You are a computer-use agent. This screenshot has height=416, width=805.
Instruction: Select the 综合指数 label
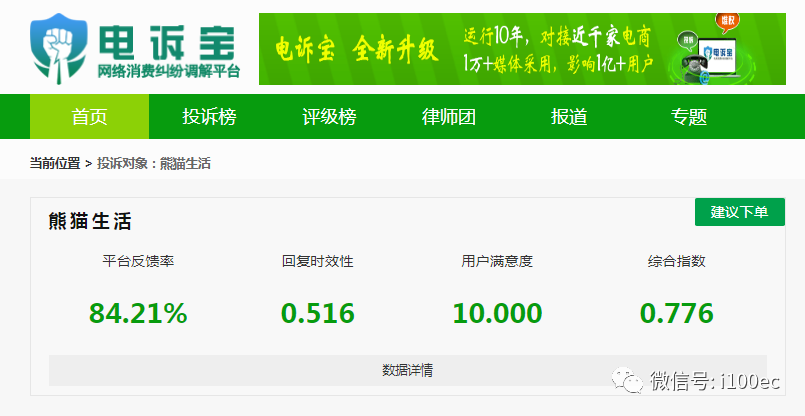tap(677, 261)
